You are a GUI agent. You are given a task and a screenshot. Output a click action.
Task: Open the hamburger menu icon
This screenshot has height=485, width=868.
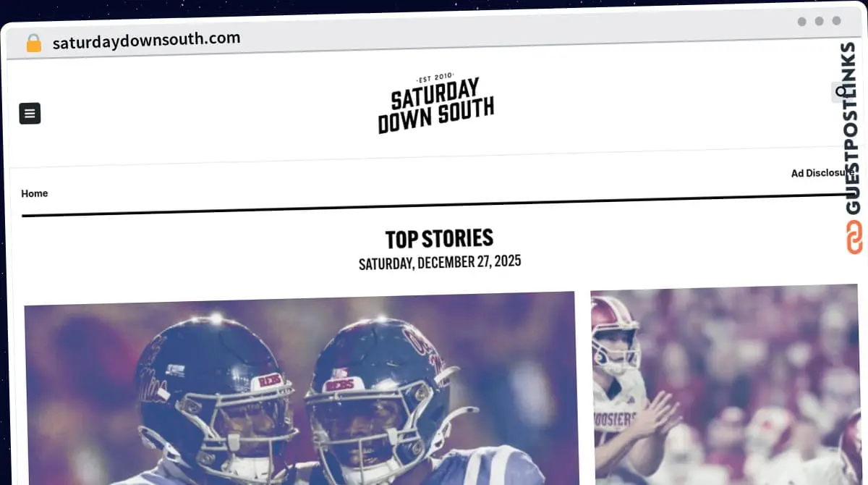(x=30, y=114)
